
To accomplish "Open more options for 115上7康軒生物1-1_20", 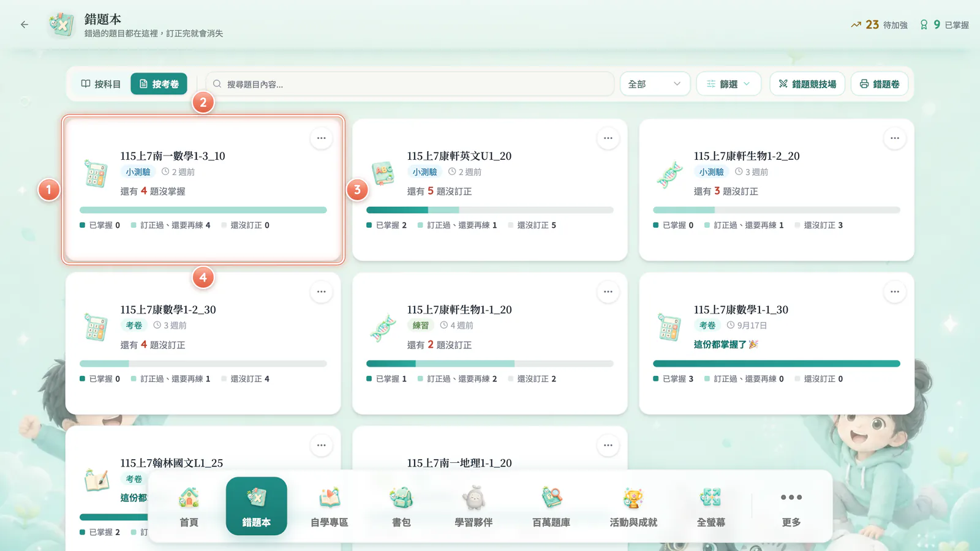I will tap(608, 292).
